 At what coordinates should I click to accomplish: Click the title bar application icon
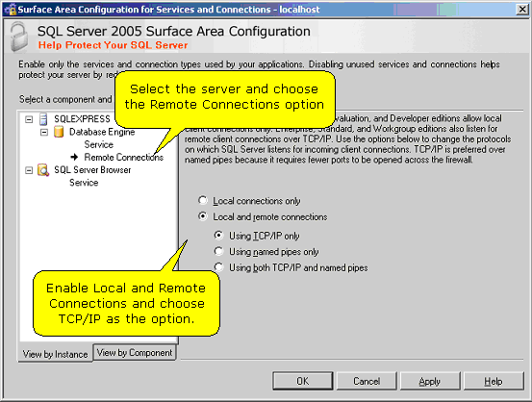[x=11, y=10]
